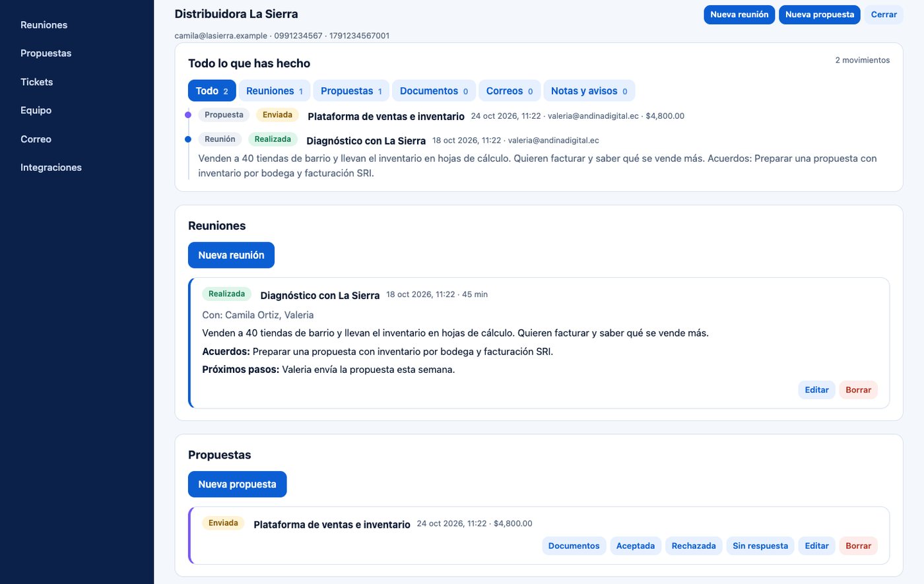Select the Todo activity tab
This screenshot has height=584, width=924.
pos(212,91)
